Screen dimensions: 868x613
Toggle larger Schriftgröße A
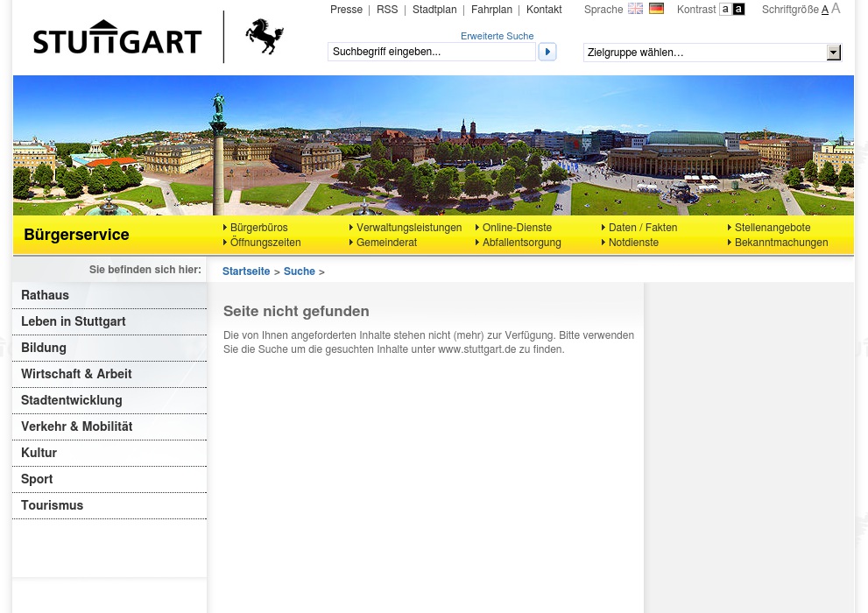click(x=836, y=8)
